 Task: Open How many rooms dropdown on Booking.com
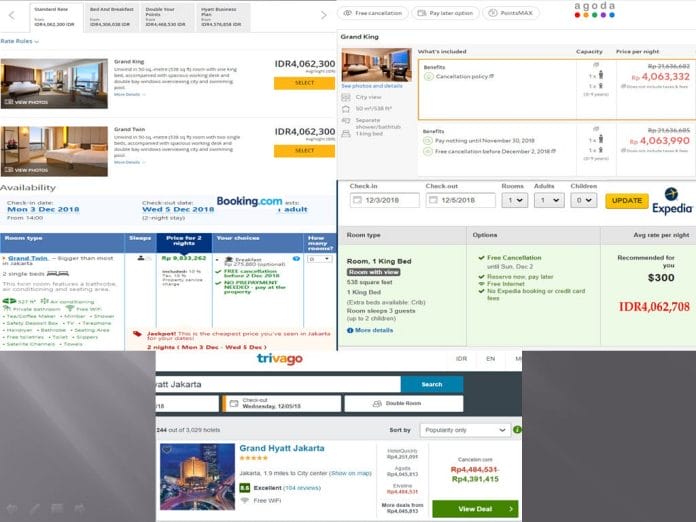[x=320, y=259]
